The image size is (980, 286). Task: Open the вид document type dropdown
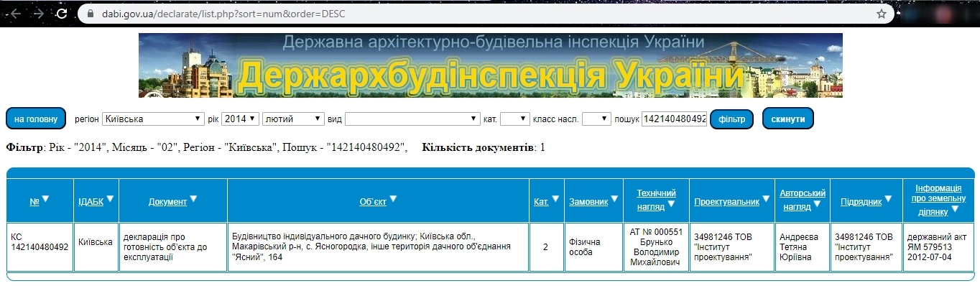coord(412,119)
